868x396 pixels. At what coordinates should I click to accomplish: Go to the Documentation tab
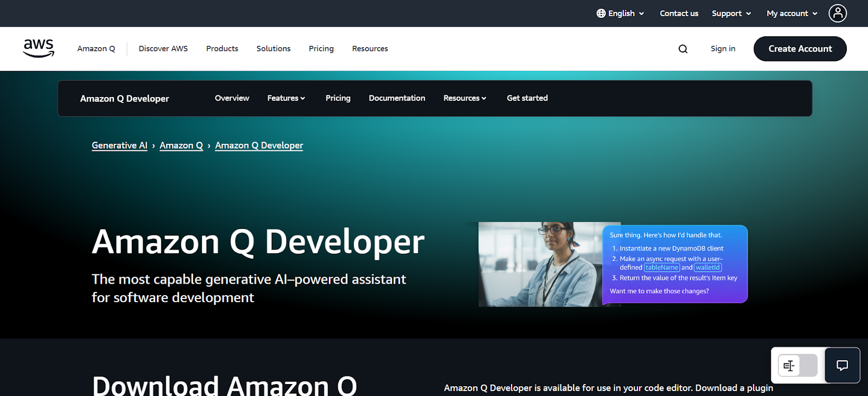(x=397, y=98)
